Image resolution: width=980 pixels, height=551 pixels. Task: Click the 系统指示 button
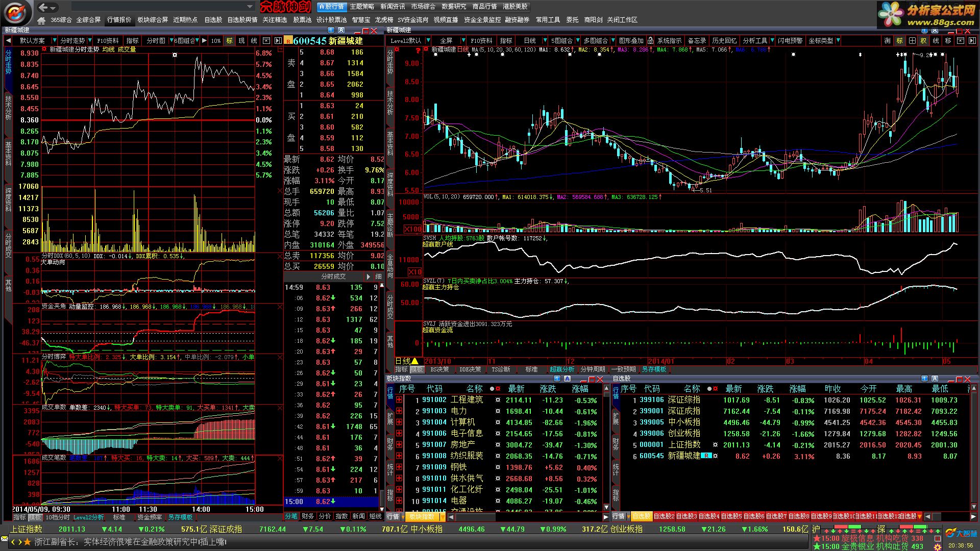[x=669, y=41]
